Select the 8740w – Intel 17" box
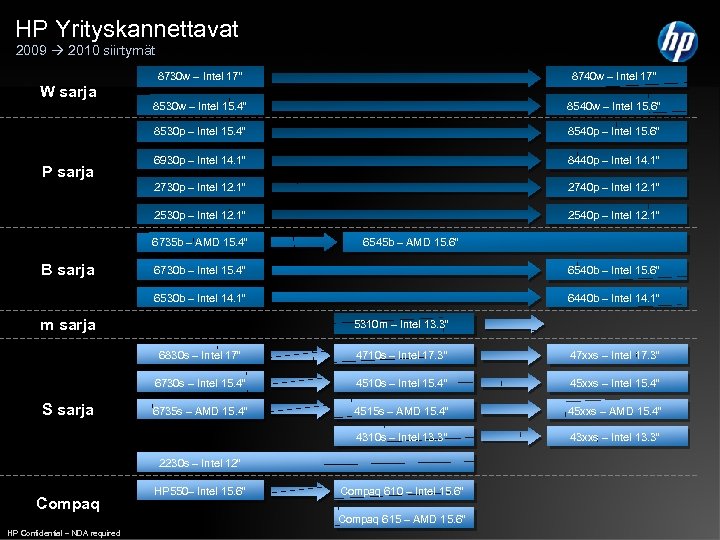Viewport: 720px width, 540px height. (616, 76)
